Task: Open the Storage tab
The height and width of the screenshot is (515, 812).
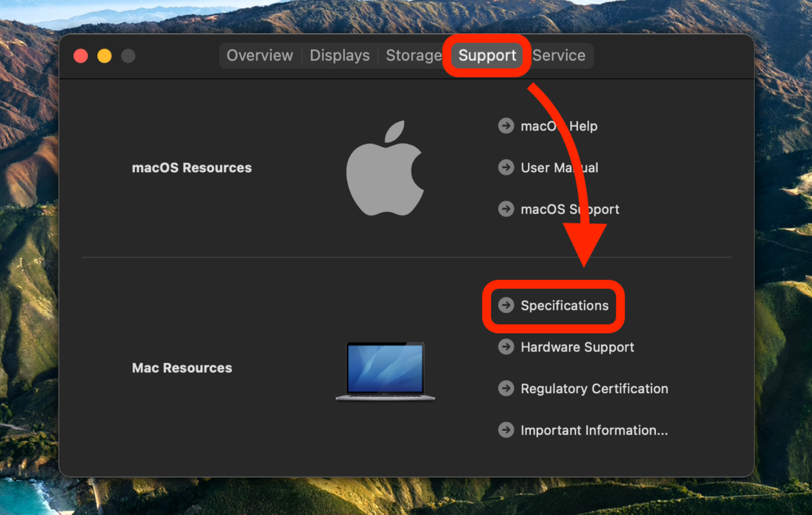Action: [x=414, y=55]
